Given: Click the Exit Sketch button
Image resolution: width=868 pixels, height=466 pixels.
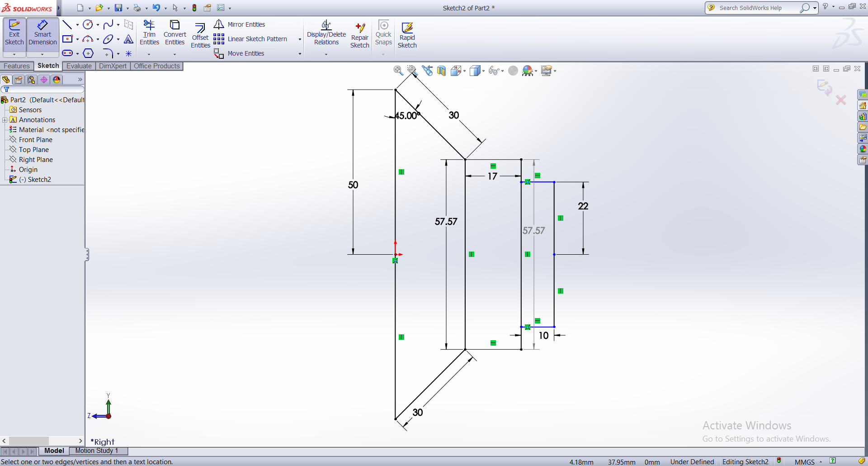Looking at the screenshot, I should (x=14, y=33).
